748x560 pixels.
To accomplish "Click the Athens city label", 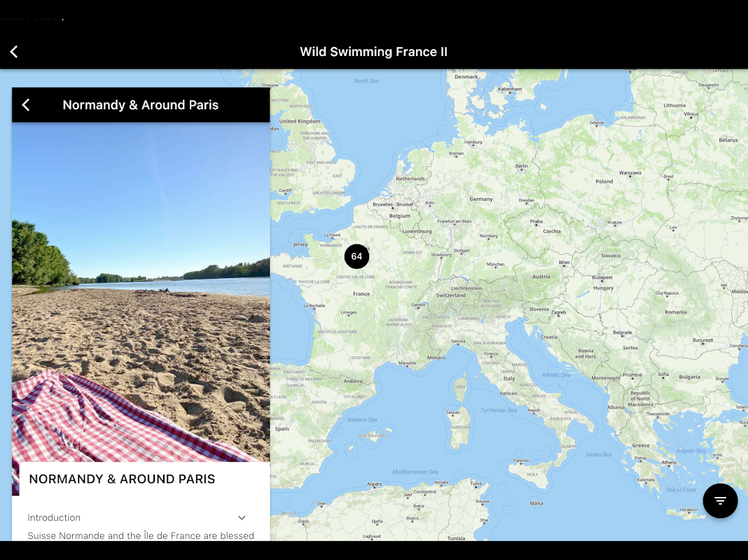I will click(x=668, y=462).
